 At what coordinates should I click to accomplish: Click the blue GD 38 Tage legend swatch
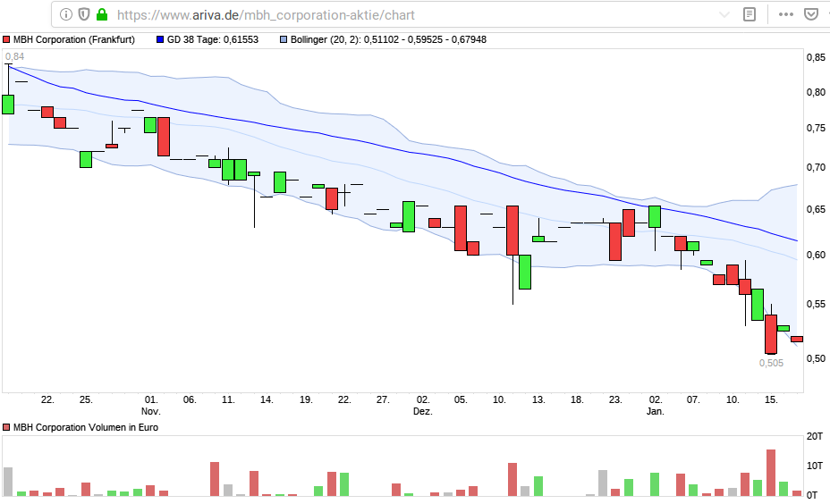pos(160,40)
